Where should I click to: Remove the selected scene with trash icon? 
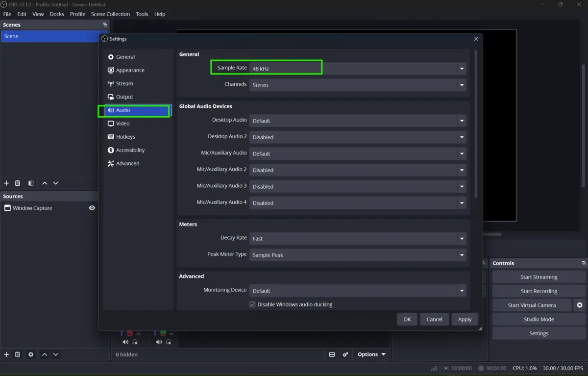tap(18, 183)
